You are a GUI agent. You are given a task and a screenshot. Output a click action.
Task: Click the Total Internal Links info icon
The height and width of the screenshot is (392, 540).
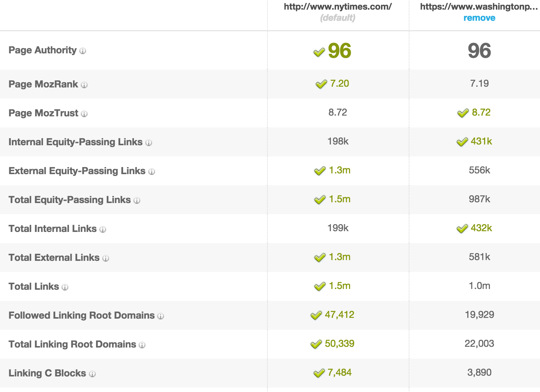(103, 230)
